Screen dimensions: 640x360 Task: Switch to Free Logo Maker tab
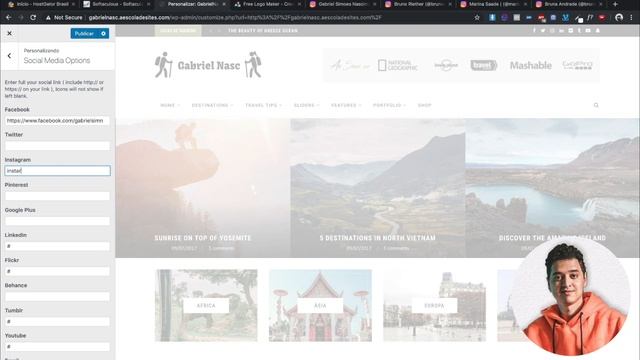tap(267, 4)
